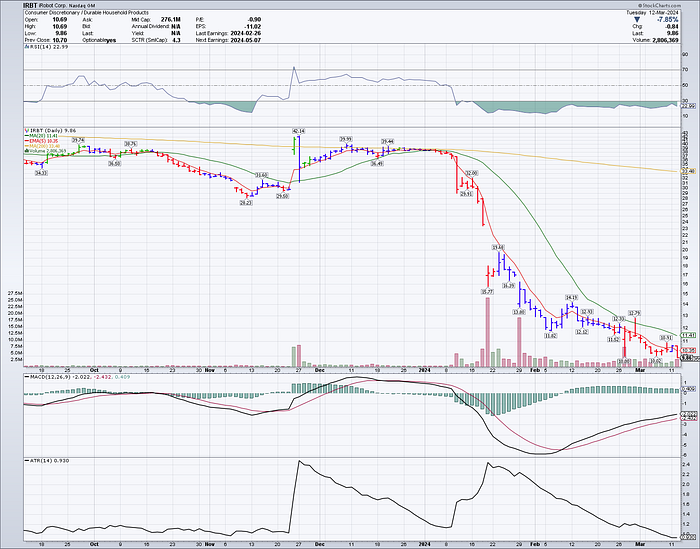Click the Open price value
700x549 pixels.
[x=60, y=20]
